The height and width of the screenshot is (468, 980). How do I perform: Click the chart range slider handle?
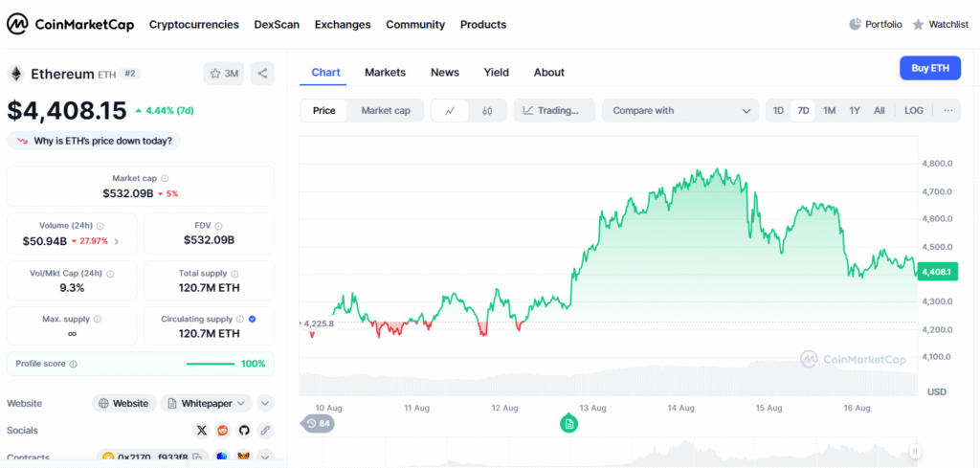(915, 451)
